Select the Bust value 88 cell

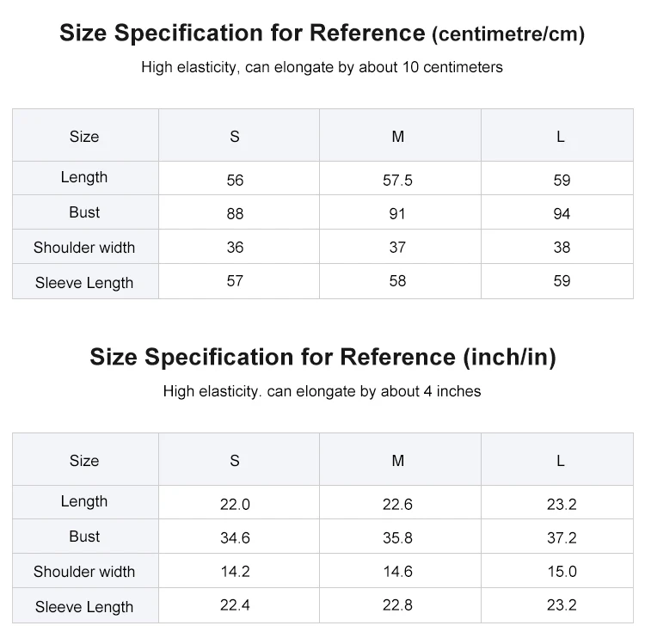click(239, 212)
